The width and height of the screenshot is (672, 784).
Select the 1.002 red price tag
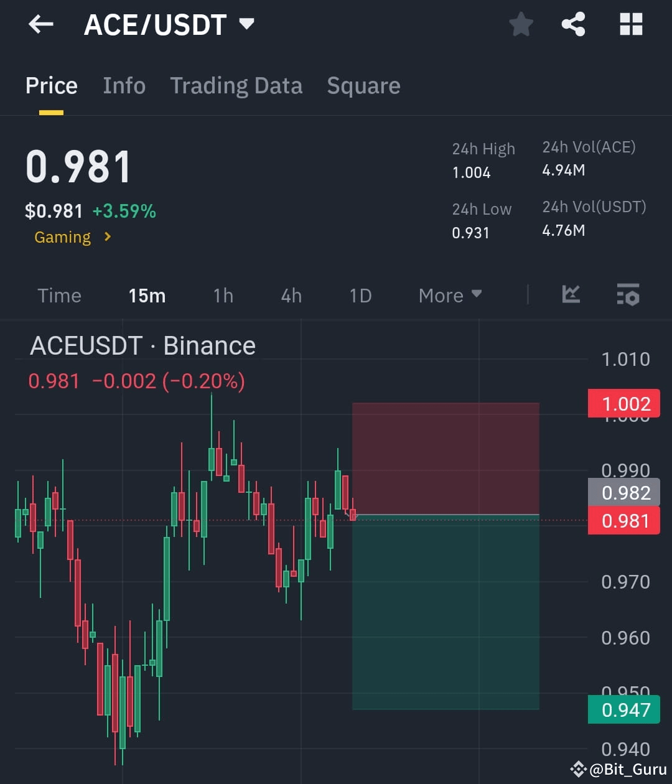pos(624,403)
